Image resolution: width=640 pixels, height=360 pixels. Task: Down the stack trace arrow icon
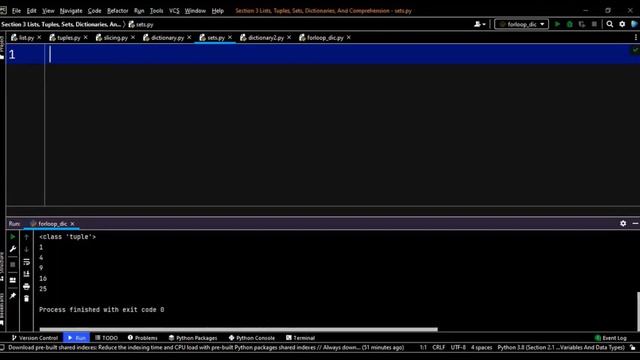pyautogui.click(x=27, y=249)
